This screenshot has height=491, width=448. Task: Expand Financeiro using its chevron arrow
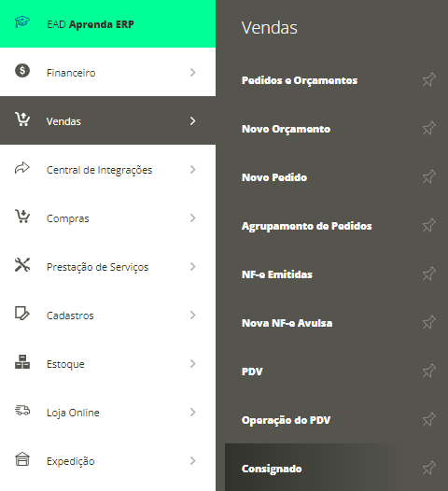coord(193,72)
